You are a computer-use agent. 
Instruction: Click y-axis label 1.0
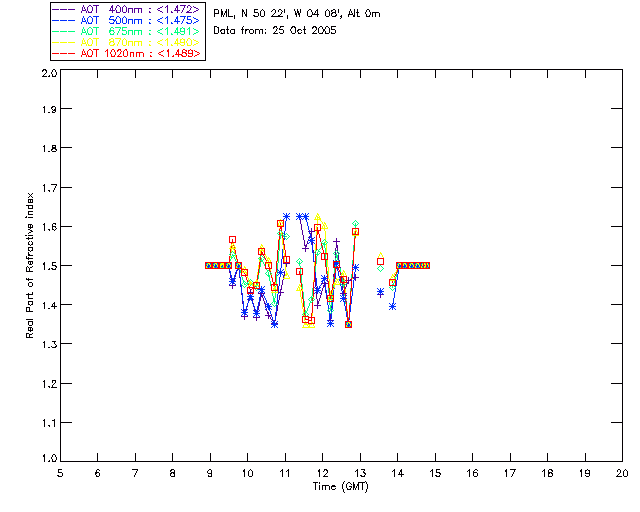pos(49,459)
